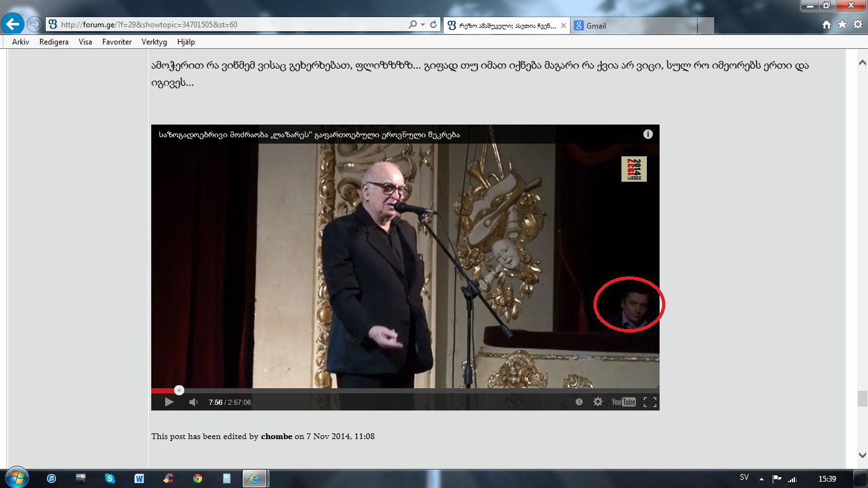
Task: Click the 'This post has been edited by' text
Action: point(205,437)
